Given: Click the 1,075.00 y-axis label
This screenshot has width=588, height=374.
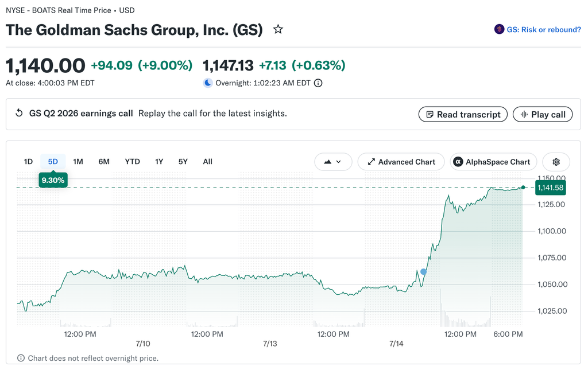Looking at the screenshot, I should 552,258.
